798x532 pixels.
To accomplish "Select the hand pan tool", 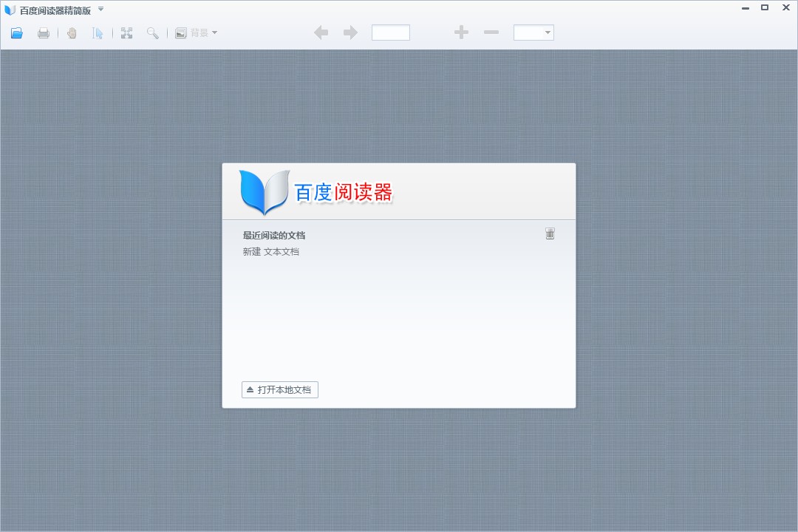I will (x=72, y=33).
